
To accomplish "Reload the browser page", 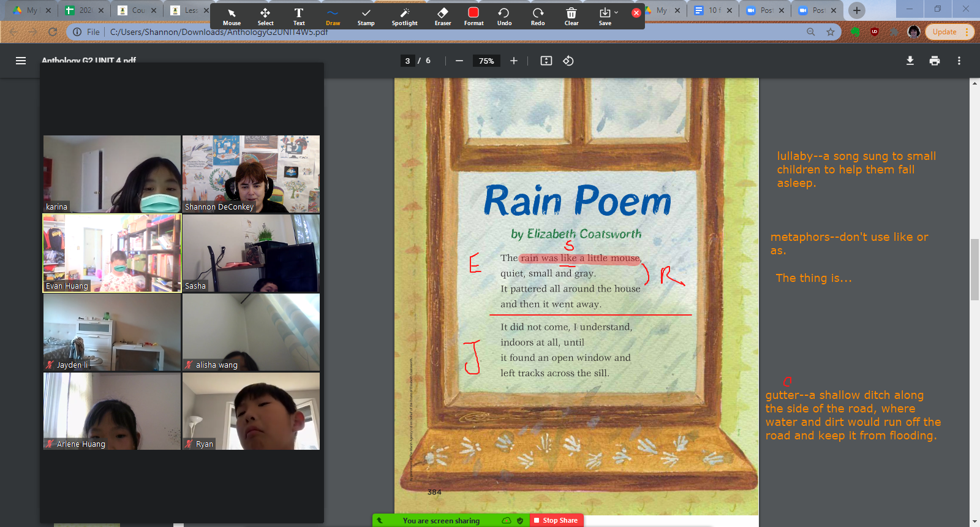I will coord(53,32).
